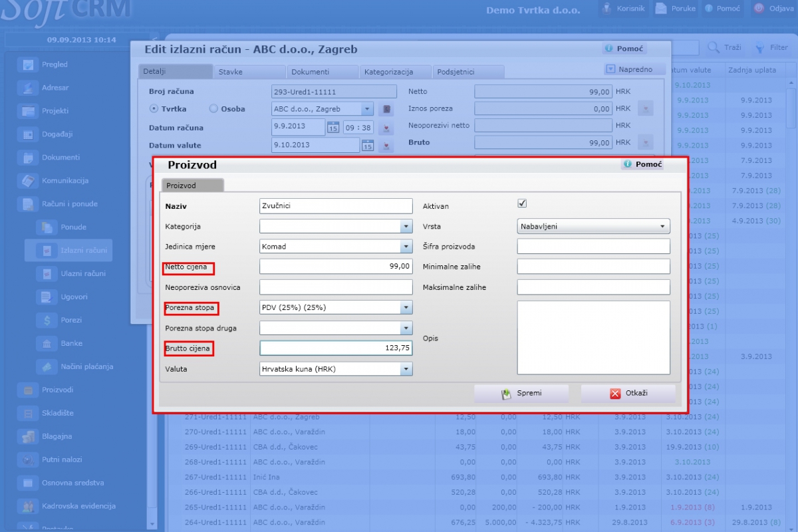
Task: Open the Valuta dropdown
Action: (x=406, y=369)
